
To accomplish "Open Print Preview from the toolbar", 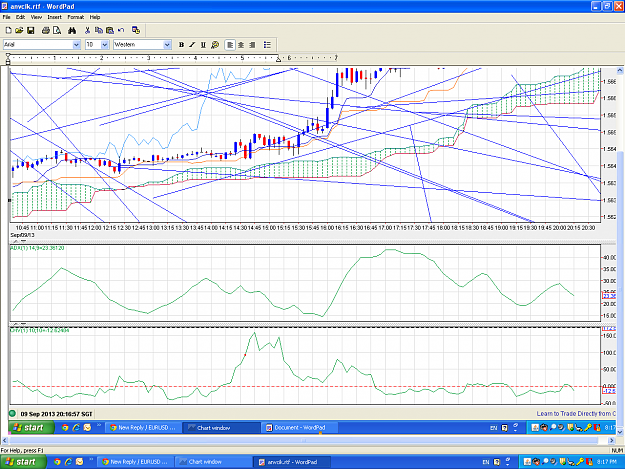I will coord(57,30).
